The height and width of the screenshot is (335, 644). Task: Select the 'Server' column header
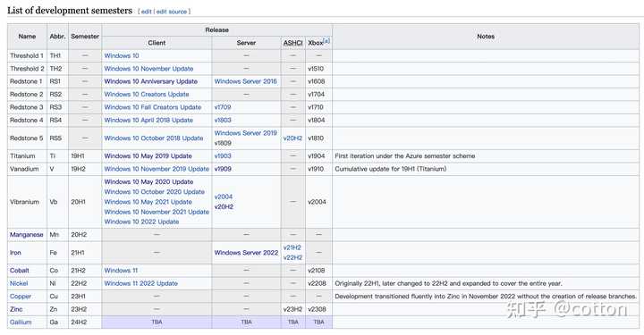coord(246,43)
